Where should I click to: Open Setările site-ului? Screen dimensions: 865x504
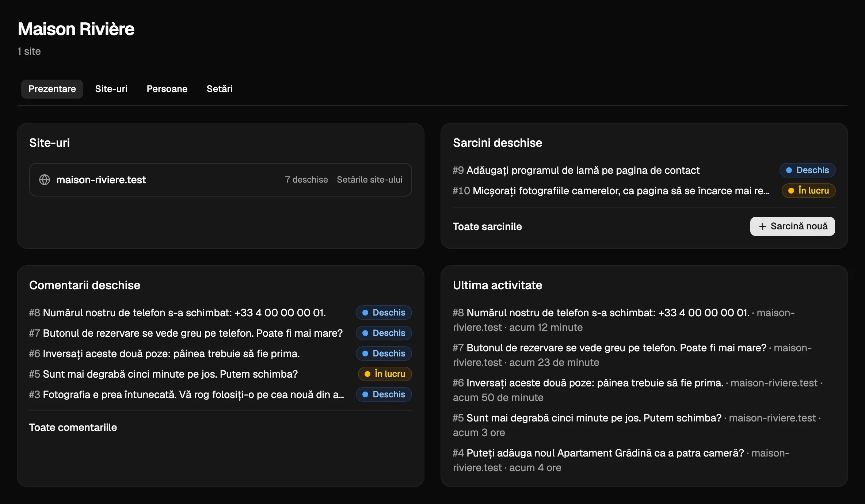click(x=369, y=180)
